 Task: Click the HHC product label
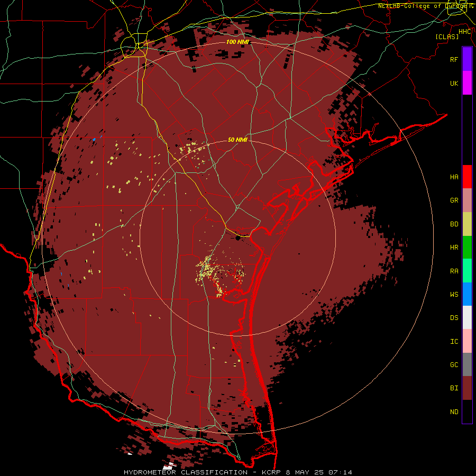pos(465,32)
